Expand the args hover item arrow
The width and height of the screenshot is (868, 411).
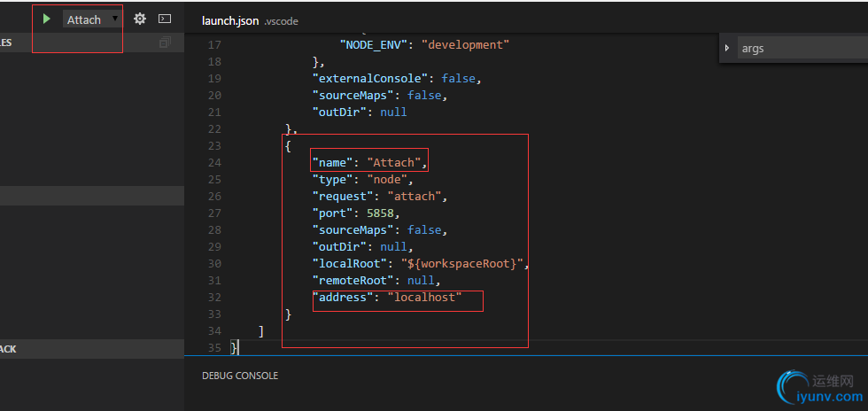click(727, 48)
